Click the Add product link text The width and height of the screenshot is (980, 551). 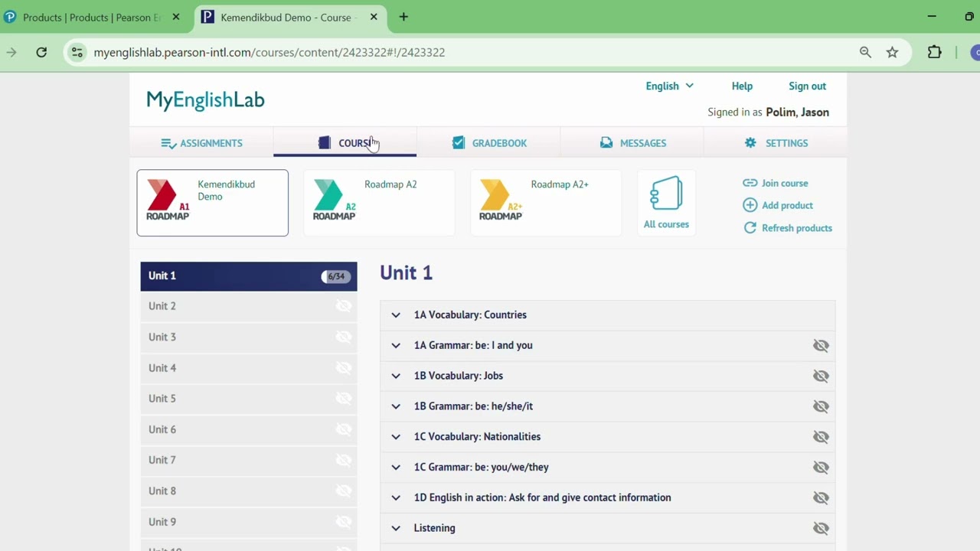click(x=787, y=205)
